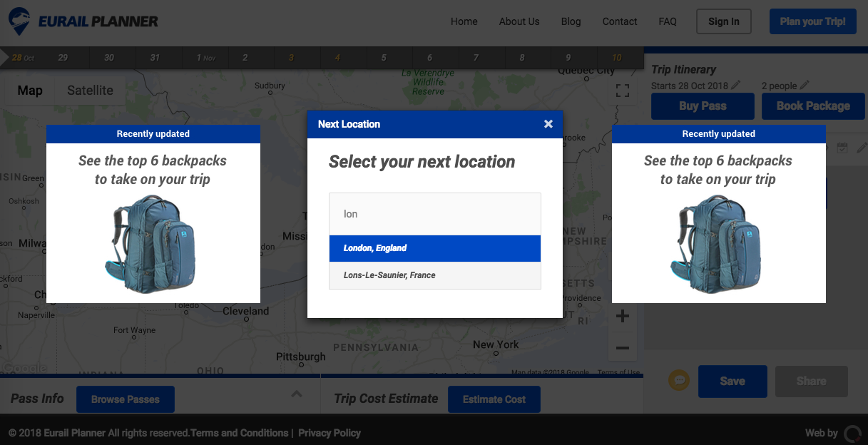Click the Trip Cost Estimate label
868x445 pixels.
(x=386, y=399)
